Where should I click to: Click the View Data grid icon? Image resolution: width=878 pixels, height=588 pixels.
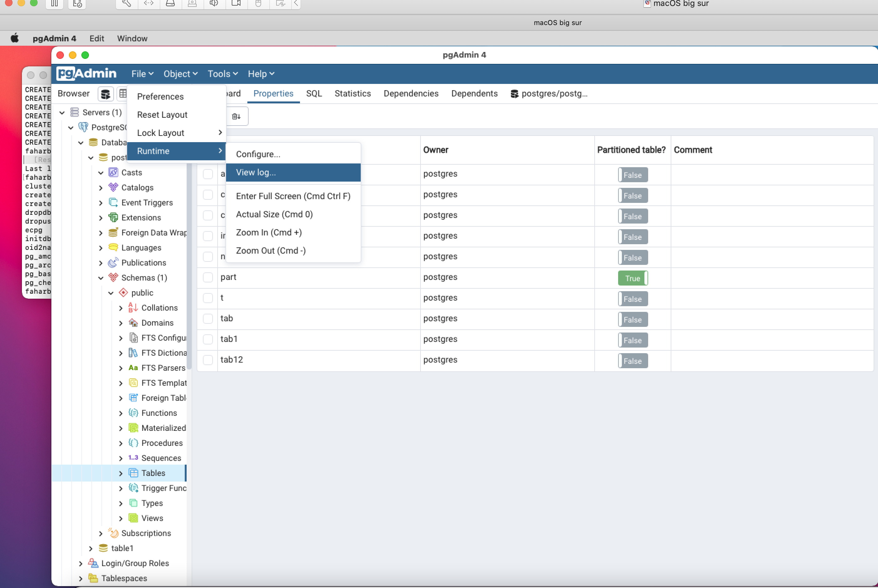point(123,94)
